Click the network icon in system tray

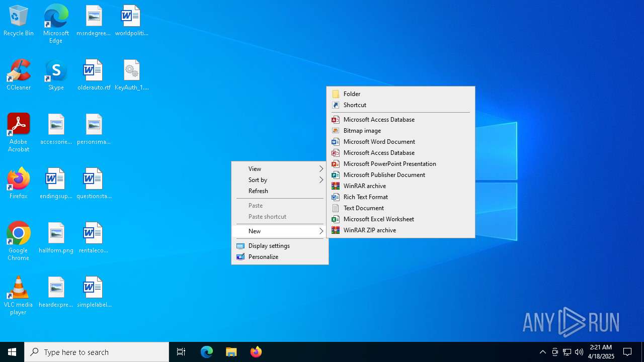pos(567,352)
